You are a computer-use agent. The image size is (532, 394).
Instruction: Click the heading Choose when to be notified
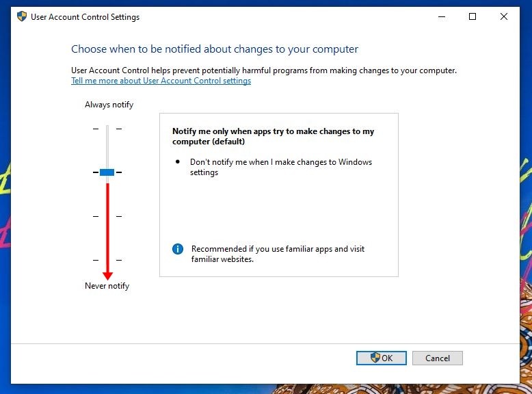pyautogui.click(x=215, y=49)
